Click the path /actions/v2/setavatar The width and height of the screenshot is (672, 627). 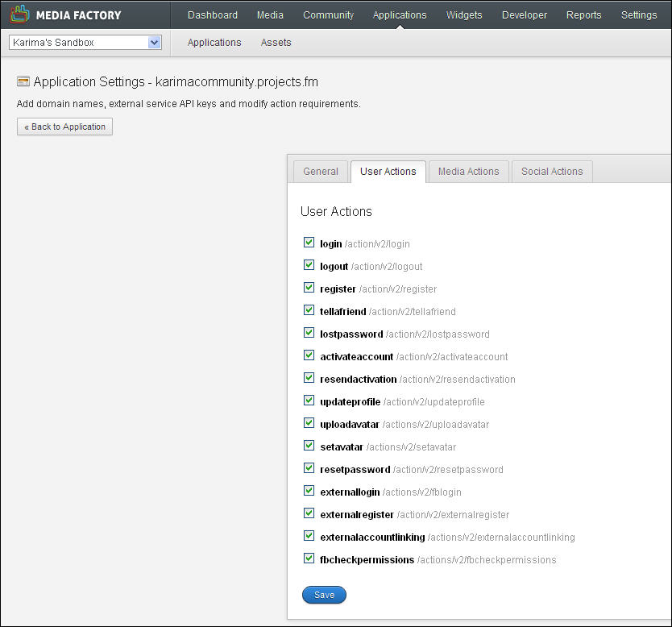tap(411, 447)
